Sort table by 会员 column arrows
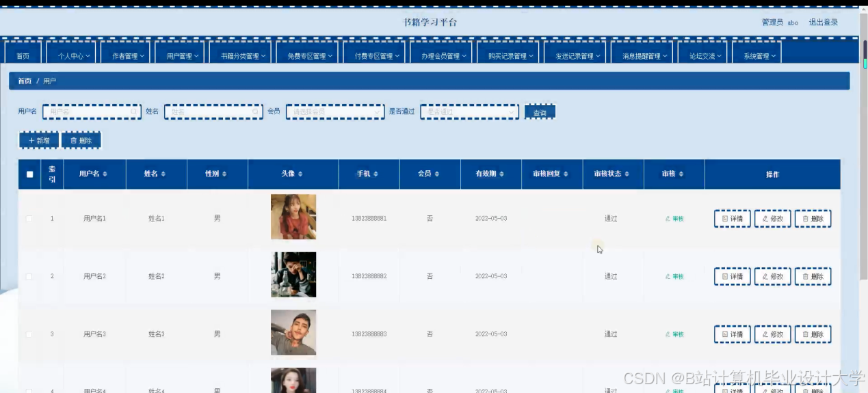Viewport: 868px width, 393px height. [x=437, y=174]
